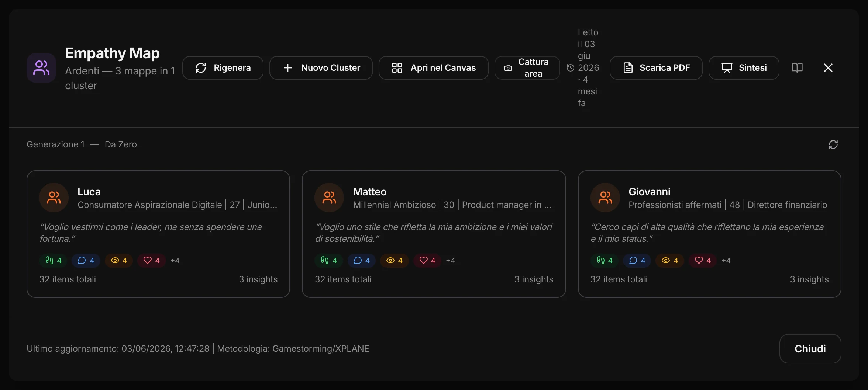This screenshot has height=390, width=868.
Task: Click refresh icon in Generazione 1 row
Action: click(x=833, y=144)
